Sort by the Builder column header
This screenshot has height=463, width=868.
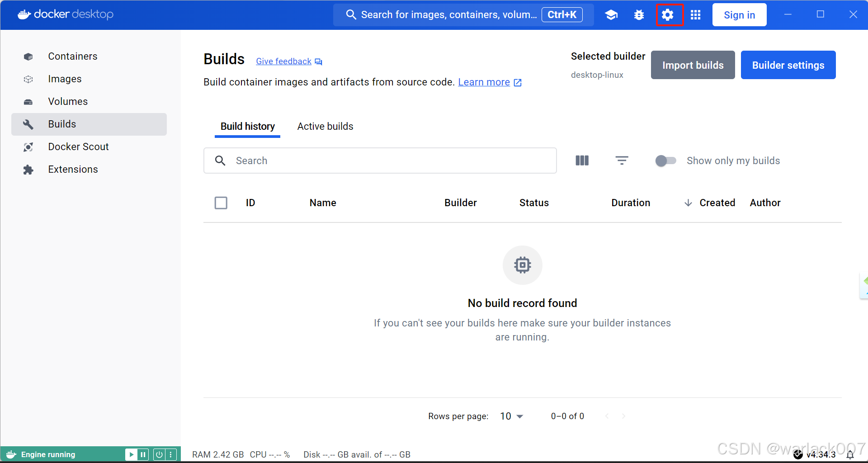[461, 203]
